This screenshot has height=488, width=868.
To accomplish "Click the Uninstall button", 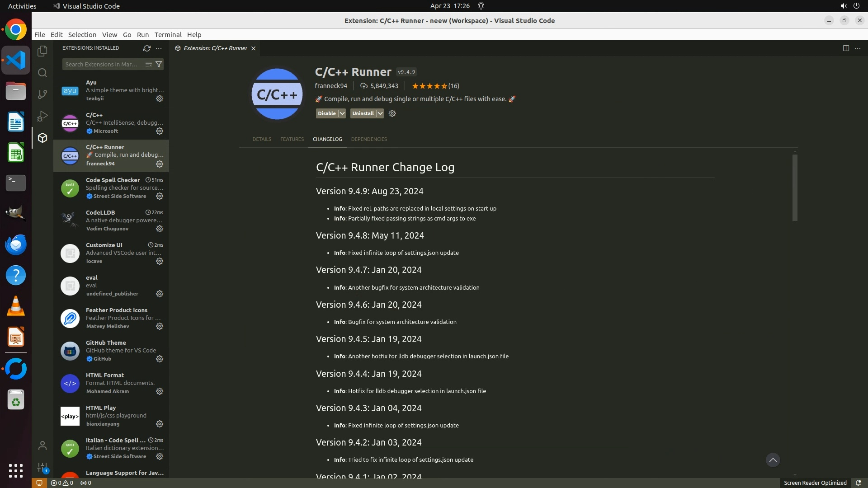I will coord(363,113).
